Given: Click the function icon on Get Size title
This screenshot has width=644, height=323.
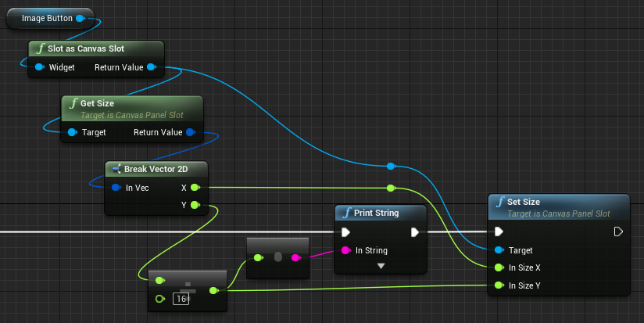Looking at the screenshot, I should pos(73,103).
